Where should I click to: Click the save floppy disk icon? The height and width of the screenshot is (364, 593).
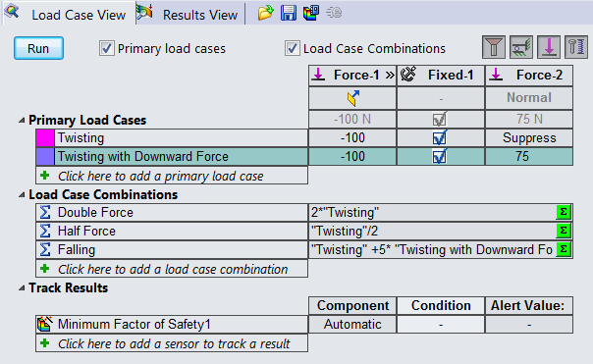[x=289, y=13]
